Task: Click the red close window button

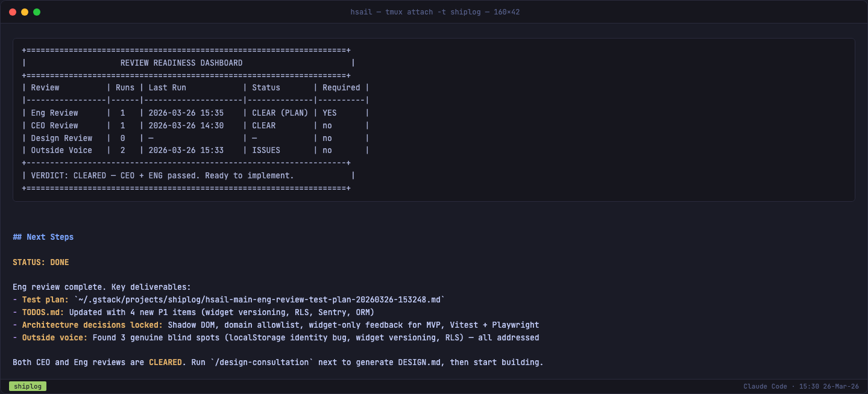Action: [x=13, y=12]
